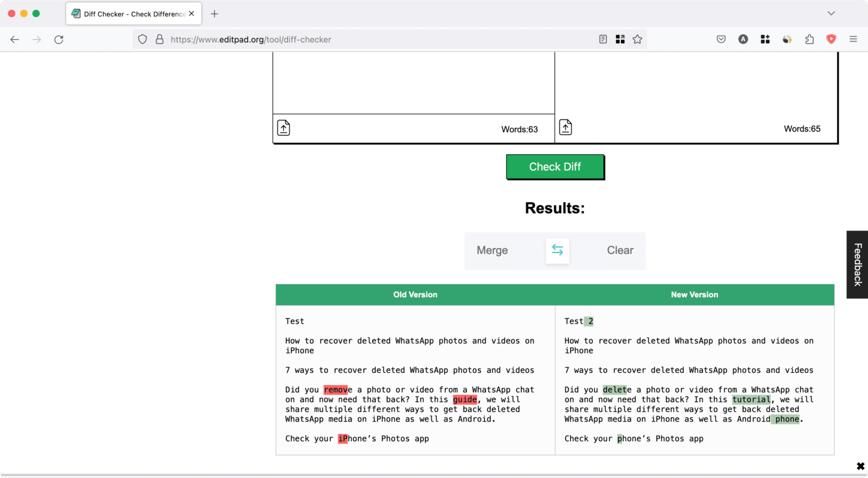
Task: Click inside the right text input area
Action: tap(696, 83)
